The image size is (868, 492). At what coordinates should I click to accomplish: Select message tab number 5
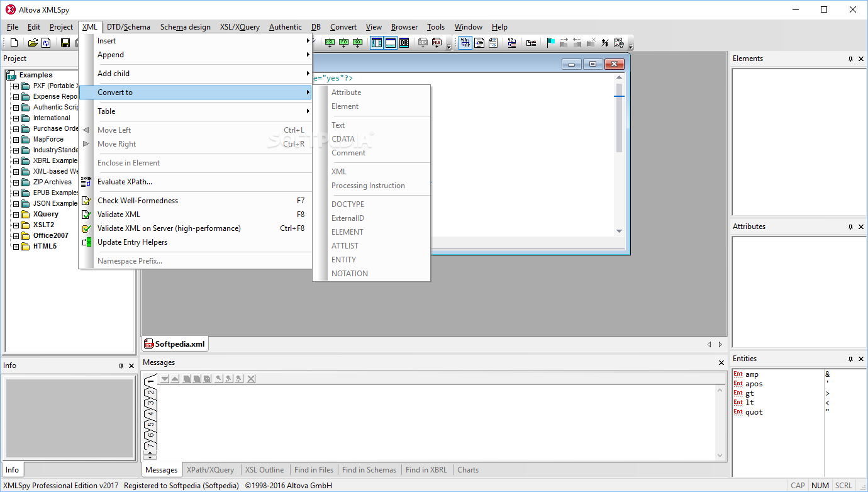(150, 425)
